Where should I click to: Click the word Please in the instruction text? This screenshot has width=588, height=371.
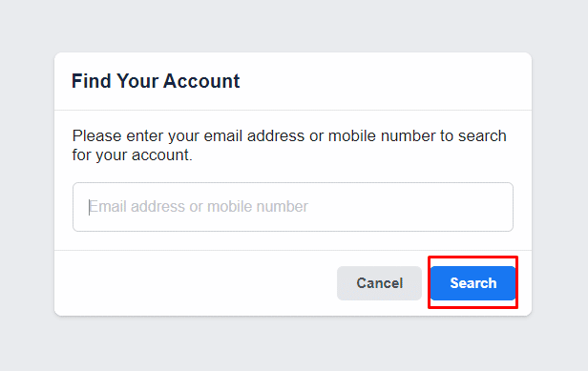coord(96,135)
